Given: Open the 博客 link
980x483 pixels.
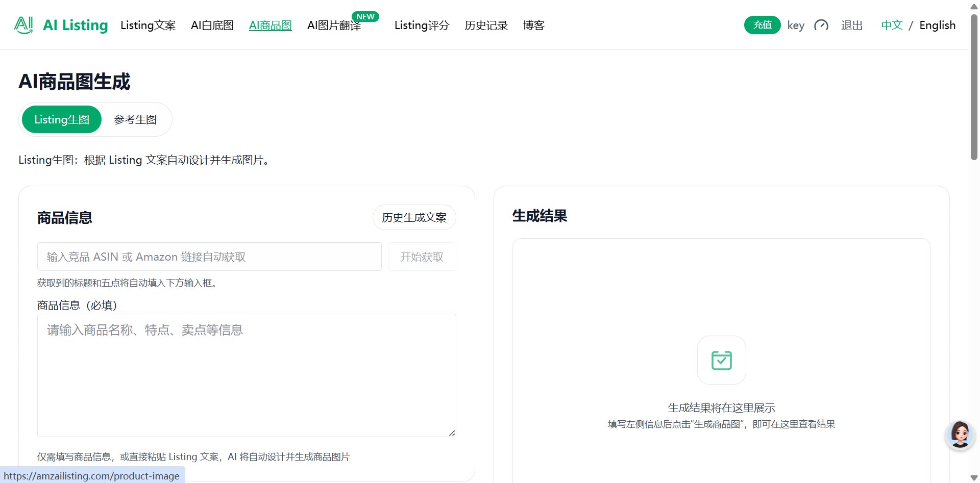Looking at the screenshot, I should tap(534, 25).
